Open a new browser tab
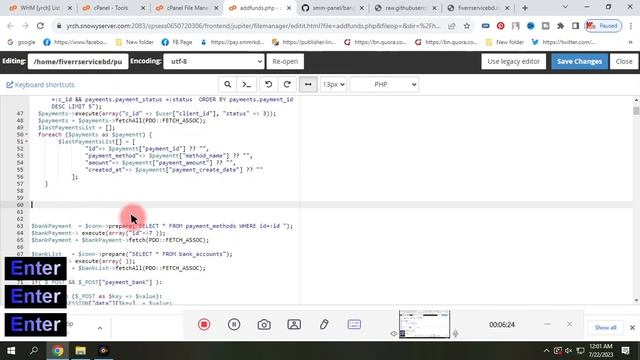Image resolution: width=640 pixels, height=360 pixels. point(525,8)
